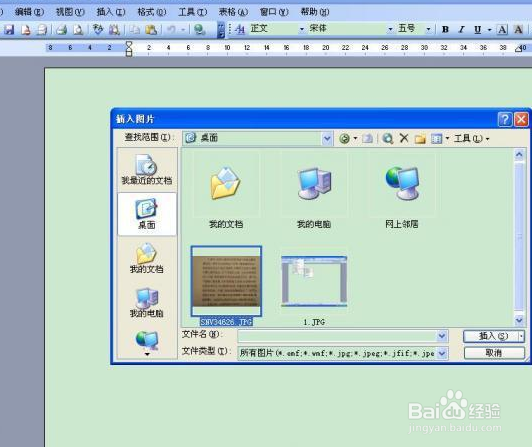Open the dialog help question button
Screen dimensions: 532x447
pyautogui.click(x=505, y=119)
